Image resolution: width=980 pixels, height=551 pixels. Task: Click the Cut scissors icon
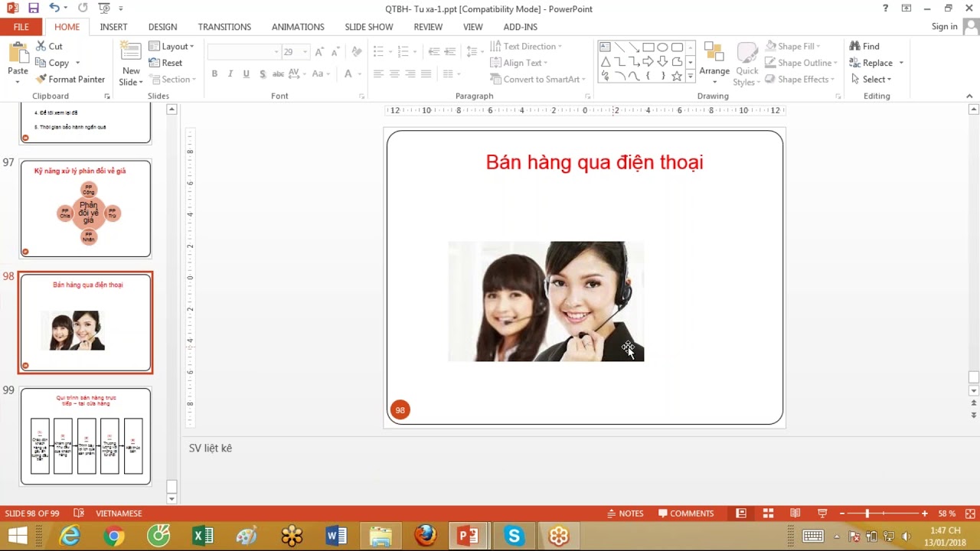pyautogui.click(x=41, y=46)
